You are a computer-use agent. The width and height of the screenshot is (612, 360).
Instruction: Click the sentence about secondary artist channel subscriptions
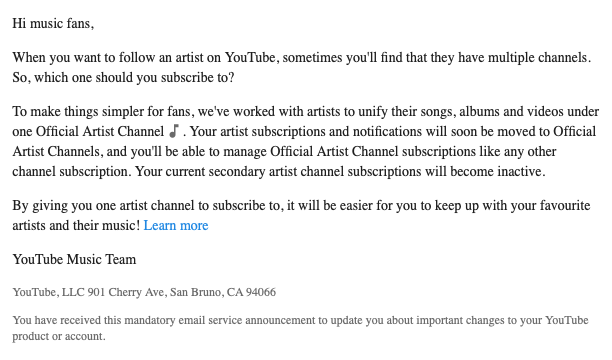(340, 172)
